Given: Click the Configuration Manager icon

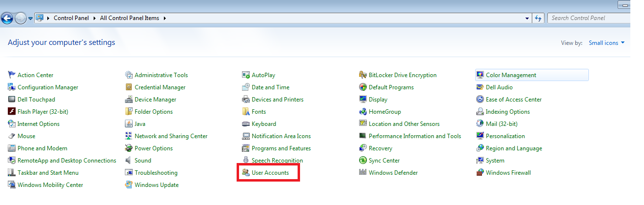Looking at the screenshot, I should tap(12, 87).
